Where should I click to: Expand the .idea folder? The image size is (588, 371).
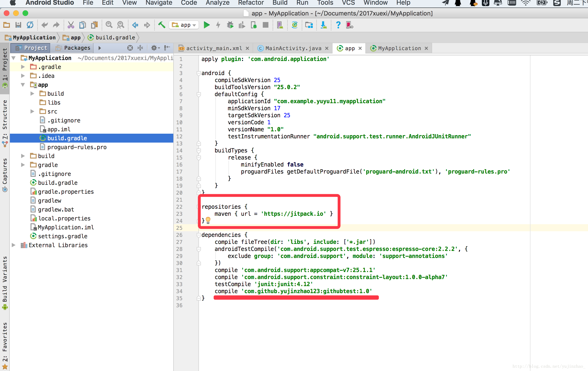pyautogui.click(x=23, y=76)
